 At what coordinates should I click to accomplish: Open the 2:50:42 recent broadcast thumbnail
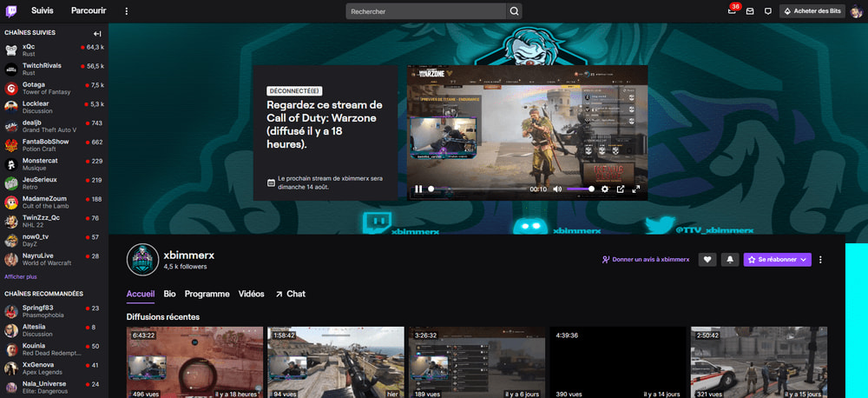759,362
